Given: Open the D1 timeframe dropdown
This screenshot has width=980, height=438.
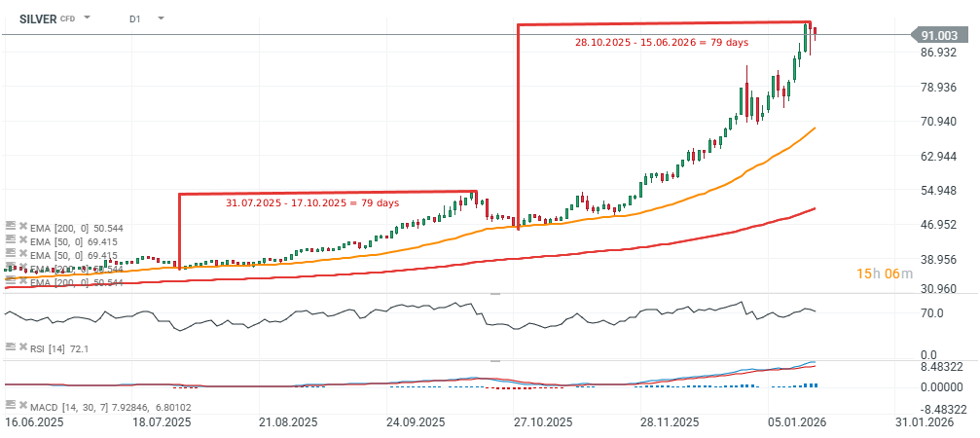Looking at the screenshot, I should click(161, 18).
